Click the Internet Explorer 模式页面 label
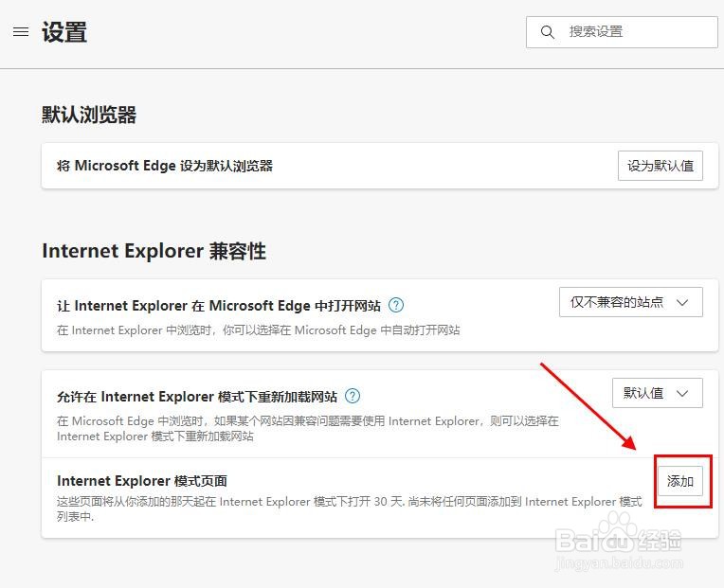Screen dimensions: 724x588 click(142, 481)
